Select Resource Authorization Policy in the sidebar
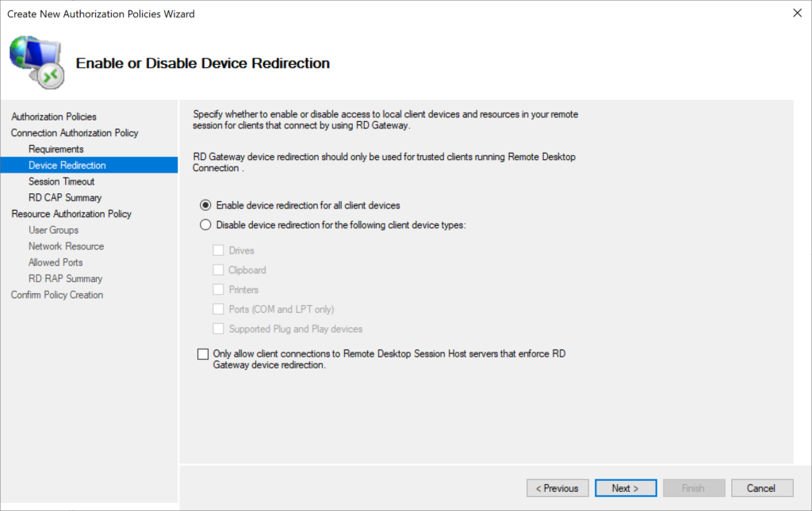This screenshot has width=812, height=511. point(71,213)
